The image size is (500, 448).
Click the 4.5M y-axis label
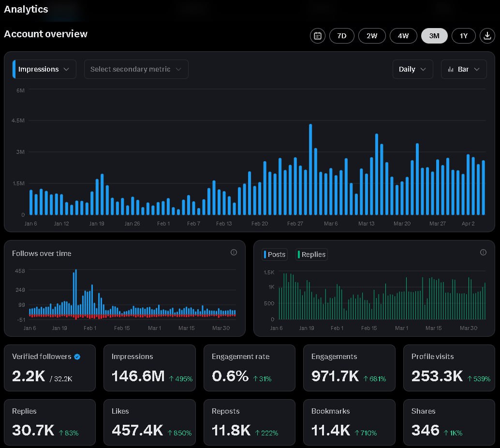pos(18,120)
